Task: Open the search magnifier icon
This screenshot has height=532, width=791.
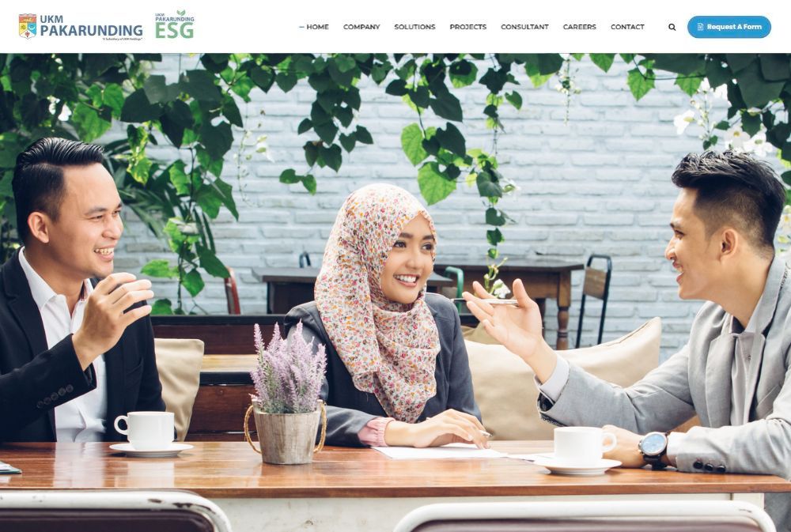Action: (672, 27)
